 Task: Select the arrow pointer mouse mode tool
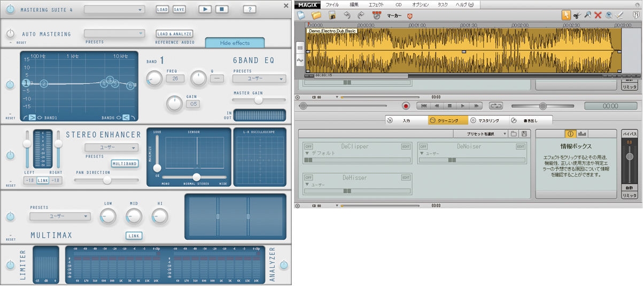click(566, 15)
